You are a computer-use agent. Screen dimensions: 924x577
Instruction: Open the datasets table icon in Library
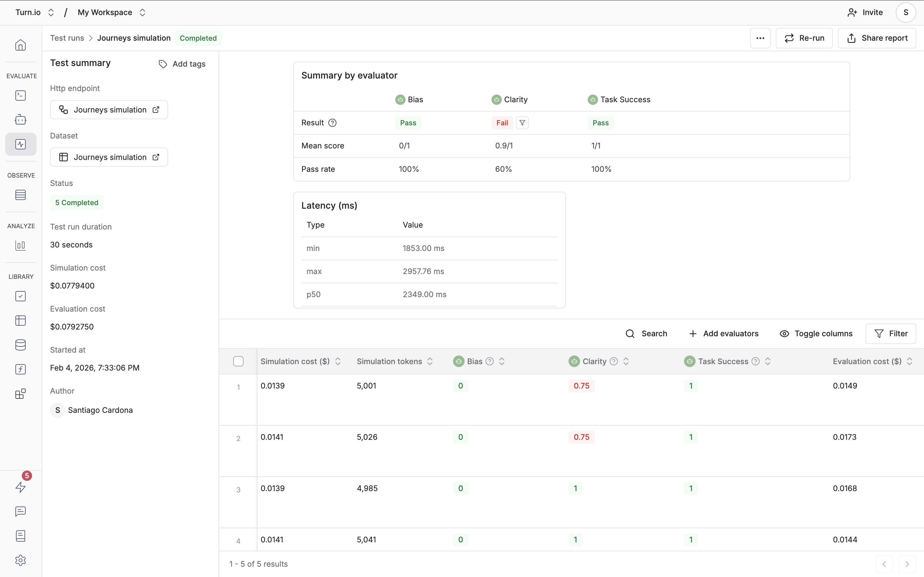pos(21,321)
